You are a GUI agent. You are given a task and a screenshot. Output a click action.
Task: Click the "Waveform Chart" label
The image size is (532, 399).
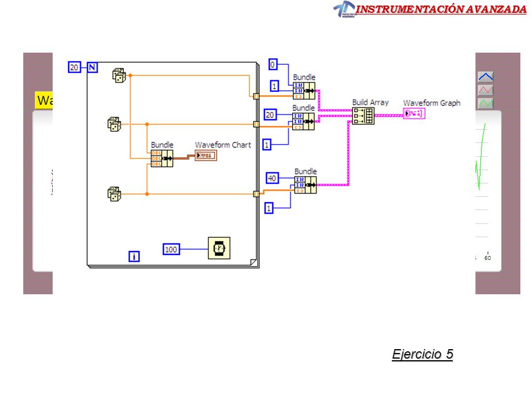pos(223,145)
